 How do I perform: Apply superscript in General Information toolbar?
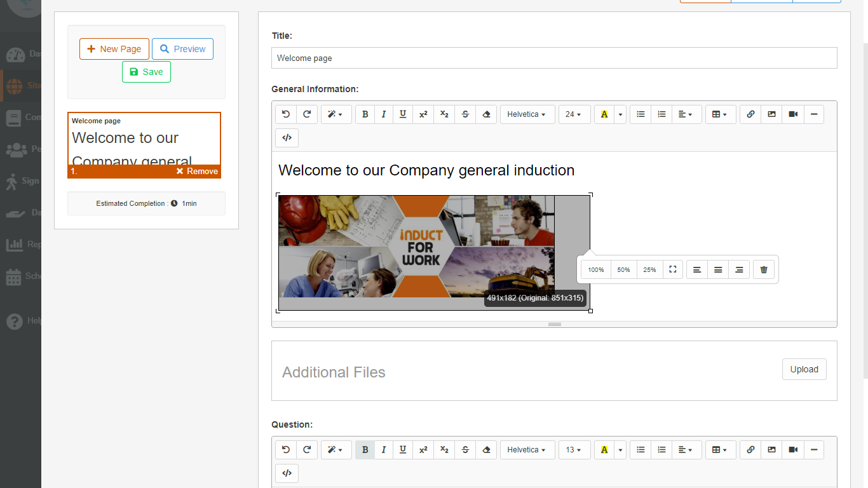(x=423, y=114)
